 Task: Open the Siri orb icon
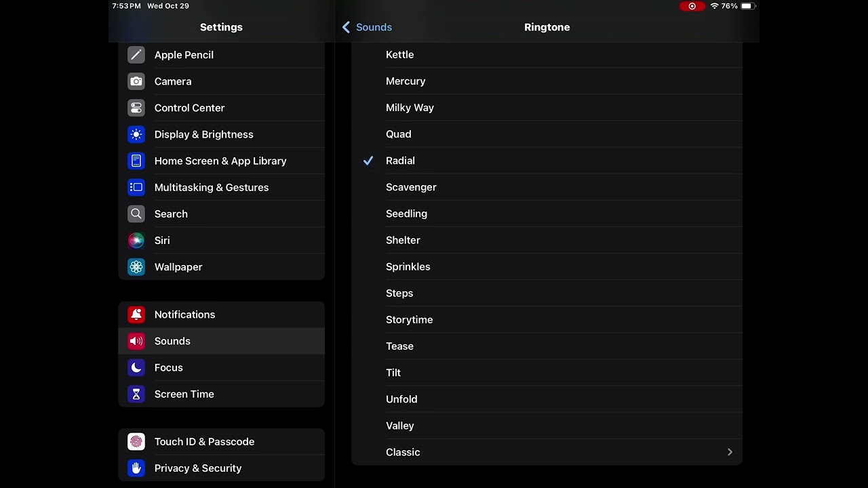136,240
